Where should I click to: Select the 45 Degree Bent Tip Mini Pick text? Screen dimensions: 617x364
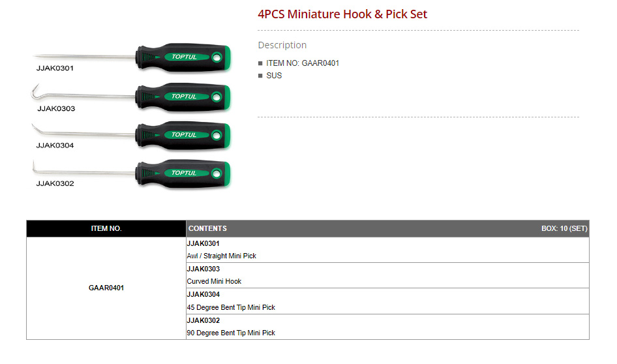[231, 307]
